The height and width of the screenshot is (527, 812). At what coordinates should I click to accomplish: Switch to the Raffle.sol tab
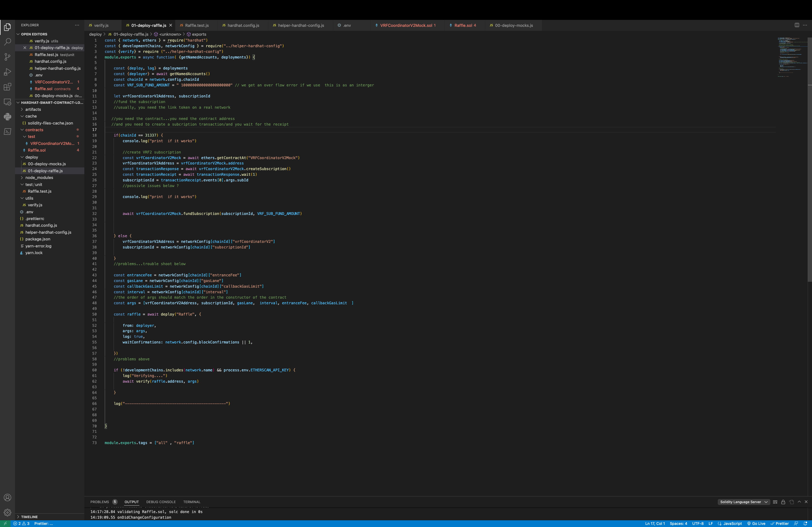tap(465, 25)
